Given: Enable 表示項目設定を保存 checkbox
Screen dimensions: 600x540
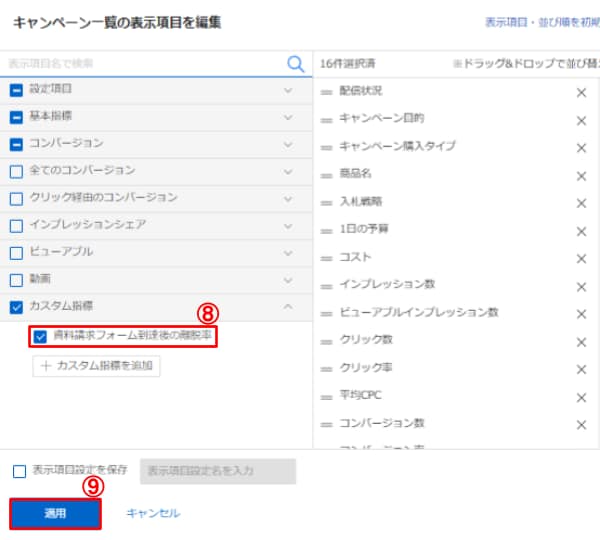Looking at the screenshot, I should (x=19, y=471).
